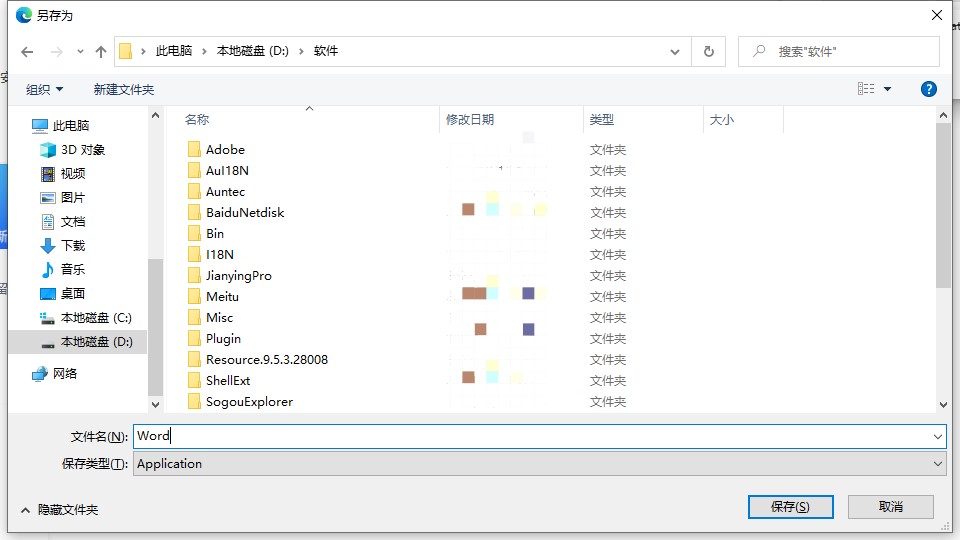
Task: Sort by 修改日期 column header
Action: (470, 119)
